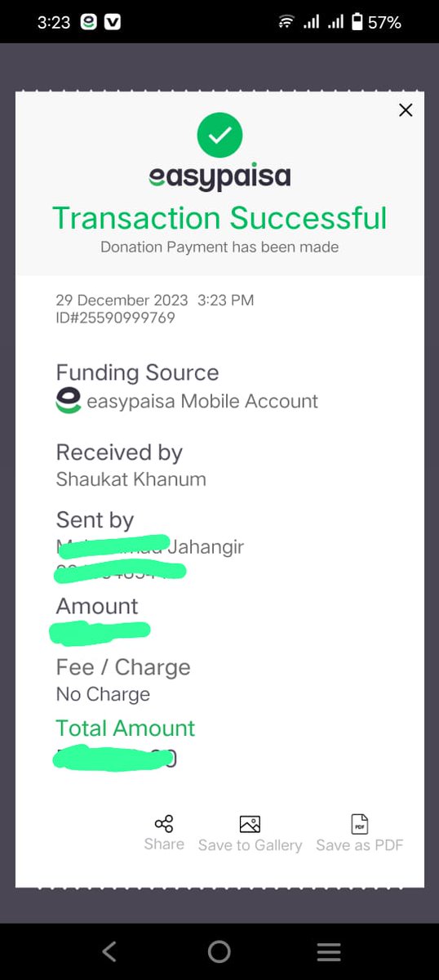This screenshot has height=980, width=439.
Task: Tap the Wi-Fi status icon
Action: click(x=286, y=22)
